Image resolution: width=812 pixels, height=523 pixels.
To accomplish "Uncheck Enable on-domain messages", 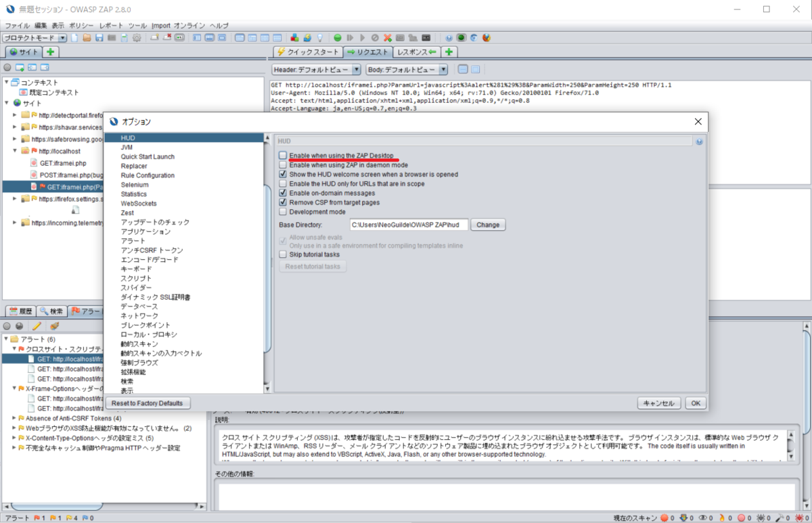I will [283, 194].
